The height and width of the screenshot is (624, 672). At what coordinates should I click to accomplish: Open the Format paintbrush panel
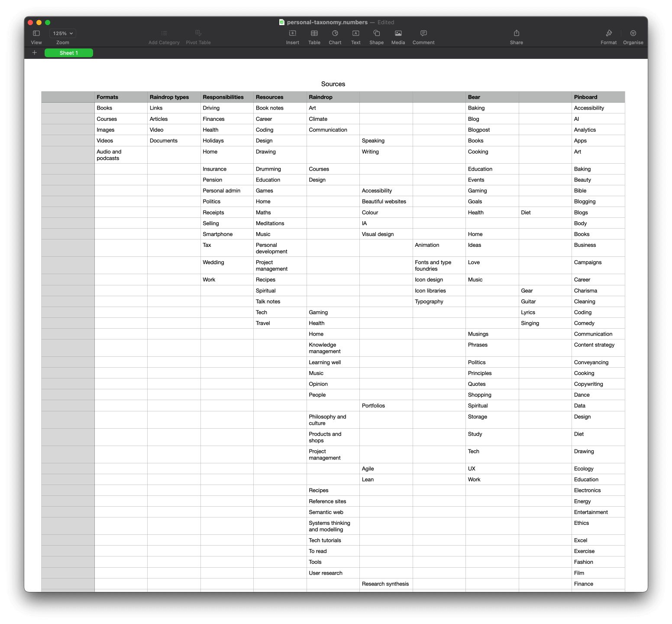point(609,36)
